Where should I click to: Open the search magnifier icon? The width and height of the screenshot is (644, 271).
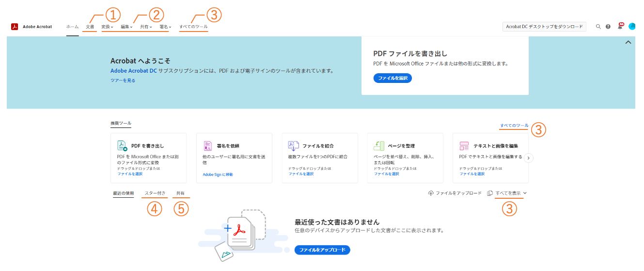click(598, 27)
